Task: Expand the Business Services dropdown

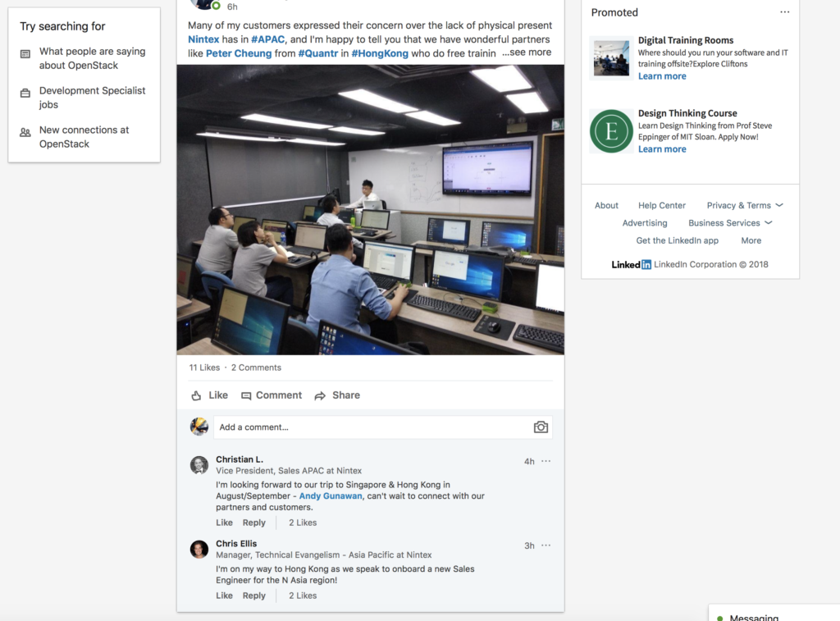Action: click(730, 223)
